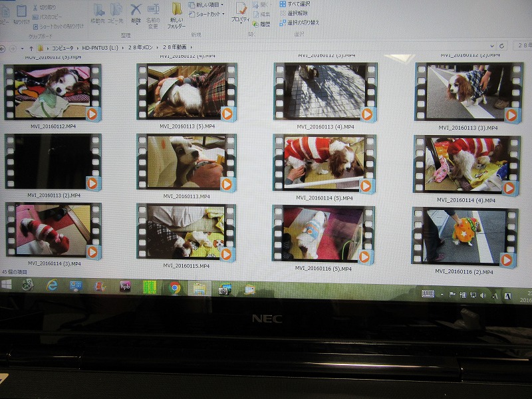Viewport: 532px width, 399px height.
Task: Select the MVI_20160114 (5).MP4 video thumbnail
Action: 324,163
